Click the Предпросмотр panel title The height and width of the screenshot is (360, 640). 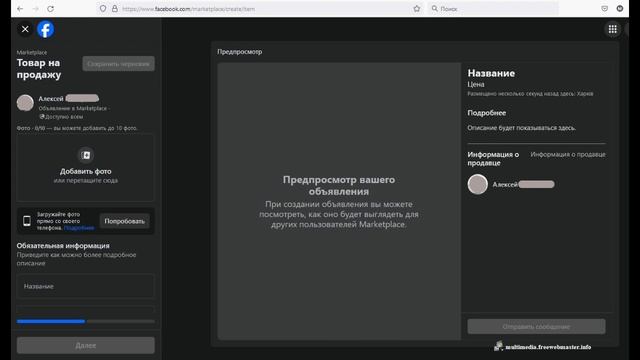[x=240, y=52]
